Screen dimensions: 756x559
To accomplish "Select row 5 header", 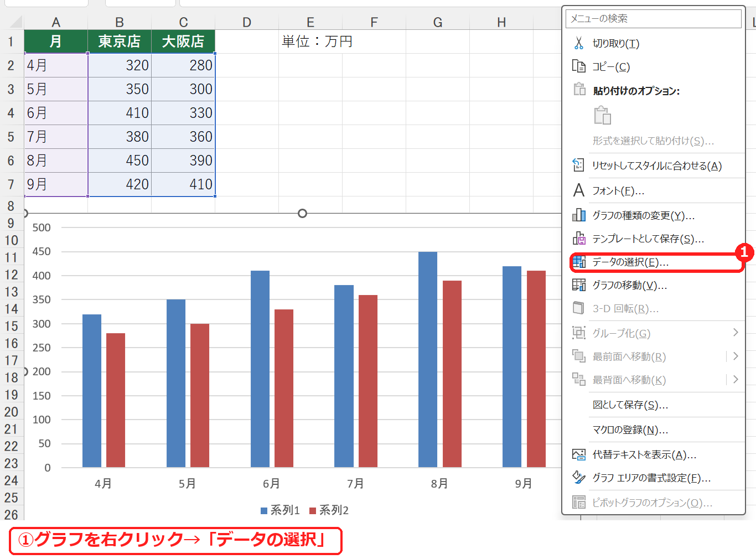I will click(x=11, y=137).
